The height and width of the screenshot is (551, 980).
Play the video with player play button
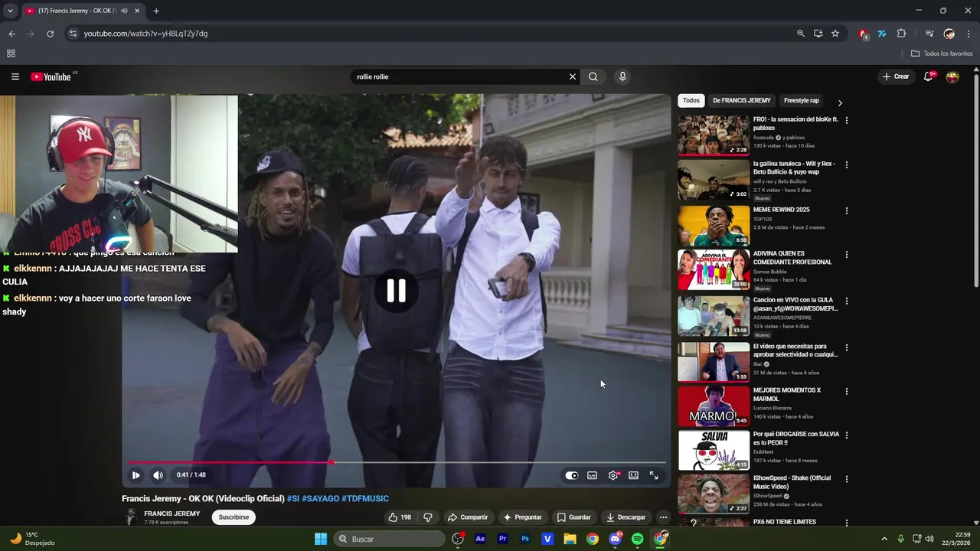click(136, 475)
